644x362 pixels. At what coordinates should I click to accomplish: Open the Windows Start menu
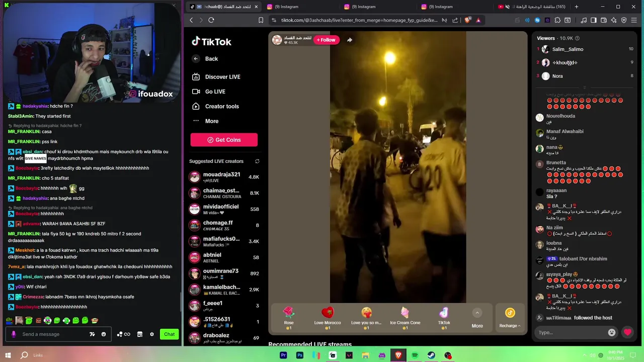[x=8, y=355]
